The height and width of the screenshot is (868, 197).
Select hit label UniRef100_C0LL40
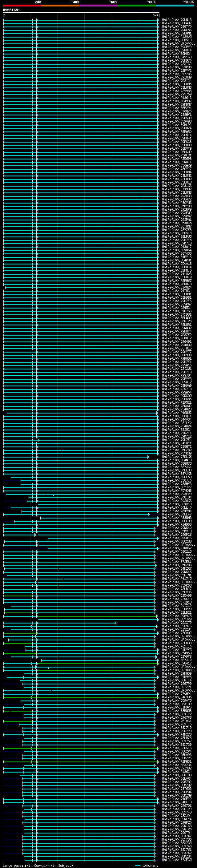pos(177,507)
